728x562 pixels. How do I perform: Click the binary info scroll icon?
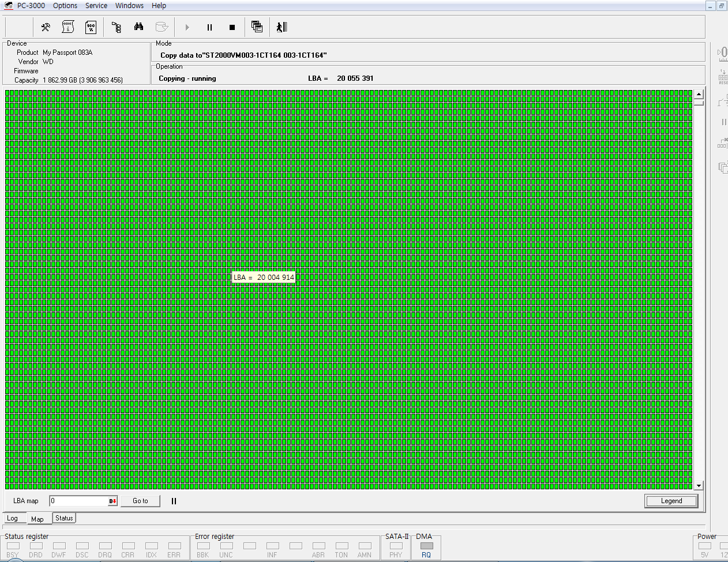click(68, 27)
